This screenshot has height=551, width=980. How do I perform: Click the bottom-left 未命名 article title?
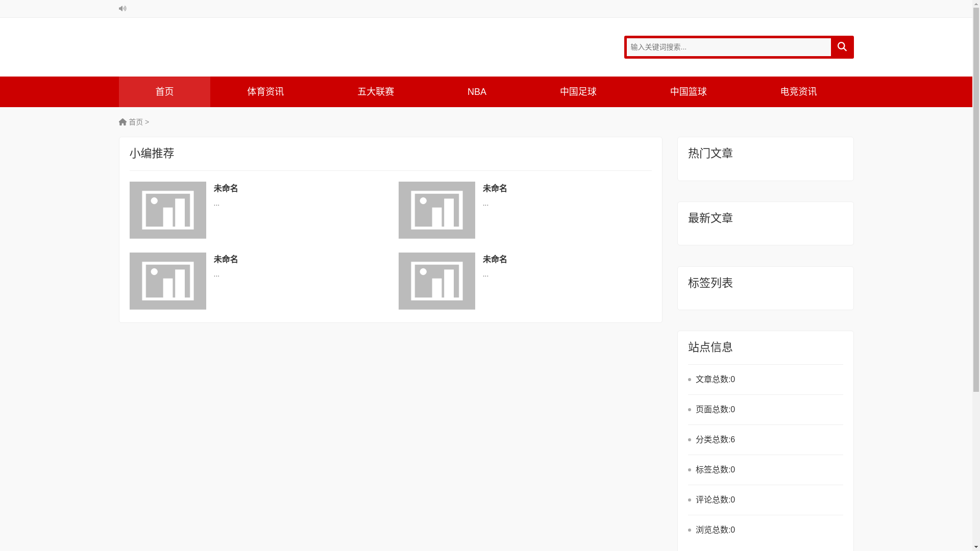226,260
